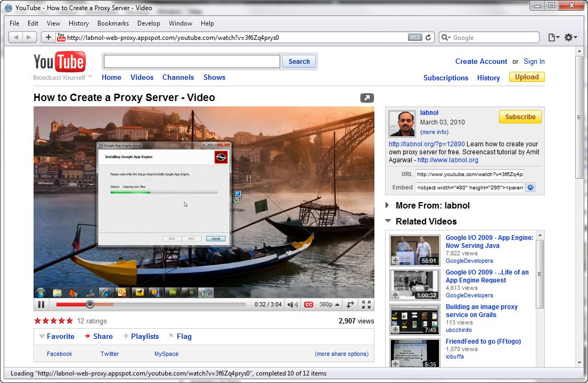
Task: Click the page vertical scrollbar thumb
Action: pos(579,117)
